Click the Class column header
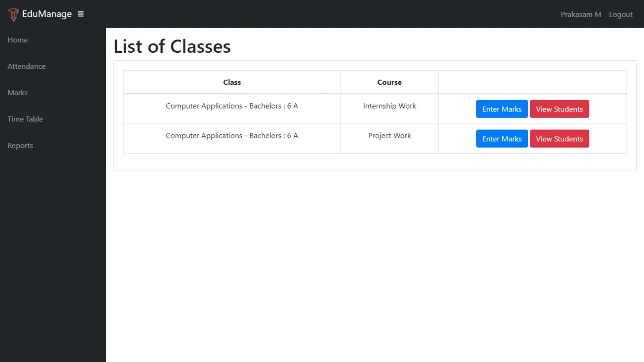The image size is (644, 362). click(232, 82)
